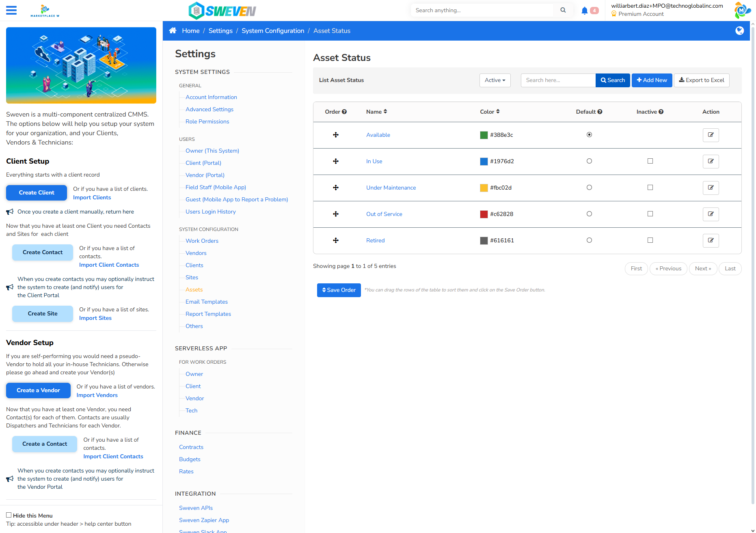Set Under Maintenance as default status

click(589, 188)
